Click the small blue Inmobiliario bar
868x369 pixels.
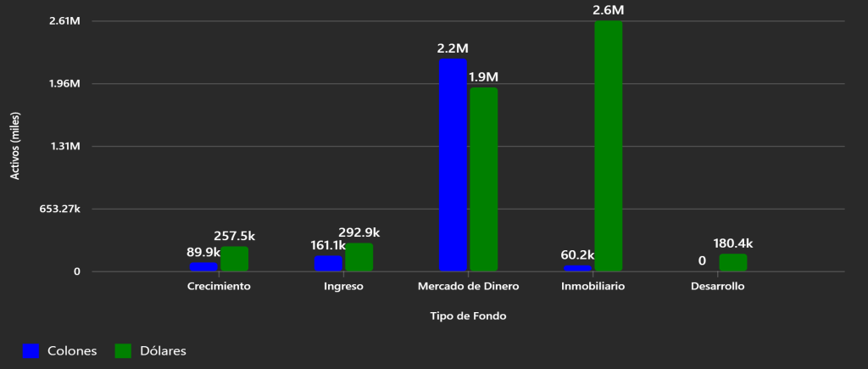[x=577, y=268]
